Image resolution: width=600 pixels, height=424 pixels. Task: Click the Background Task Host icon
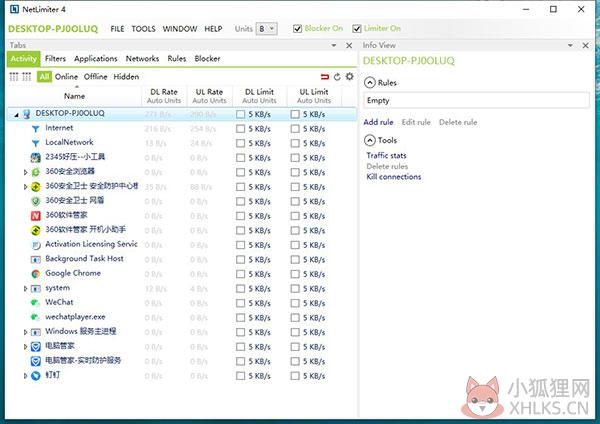[36, 259]
